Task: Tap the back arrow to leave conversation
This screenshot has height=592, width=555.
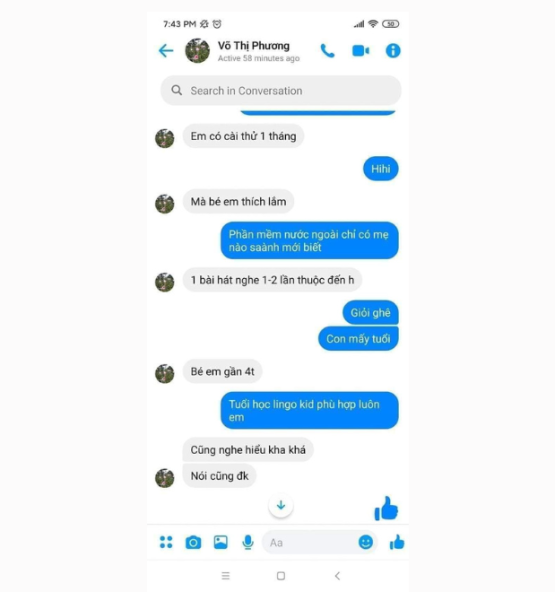Action: click(166, 51)
